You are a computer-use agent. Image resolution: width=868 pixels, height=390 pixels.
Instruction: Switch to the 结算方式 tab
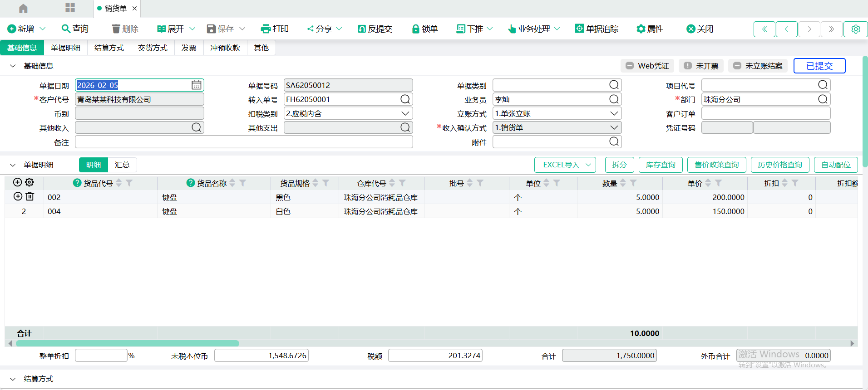(x=109, y=48)
